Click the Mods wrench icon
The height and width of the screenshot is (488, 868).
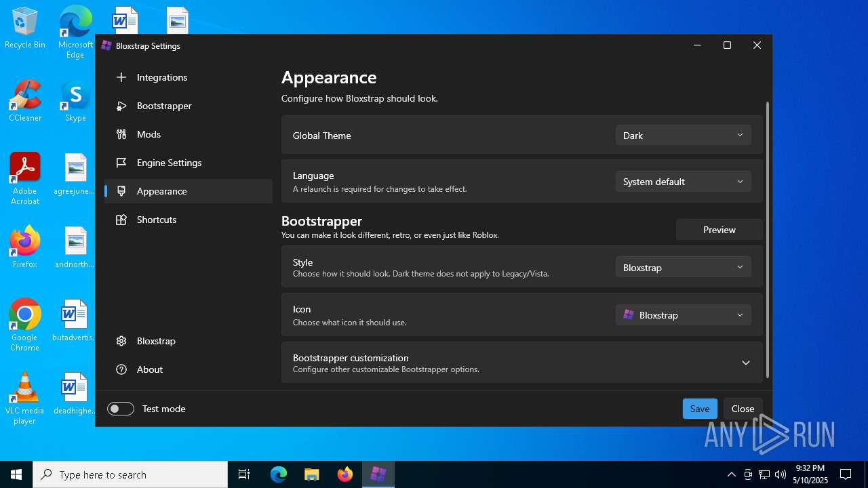pos(121,134)
